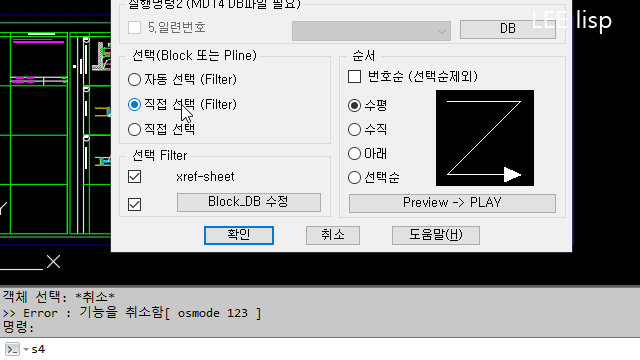Image resolution: width=640 pixels, height=360 pixels.
Task: Select 직접 선택 (Filter) radio option
Action: (134, 104)
